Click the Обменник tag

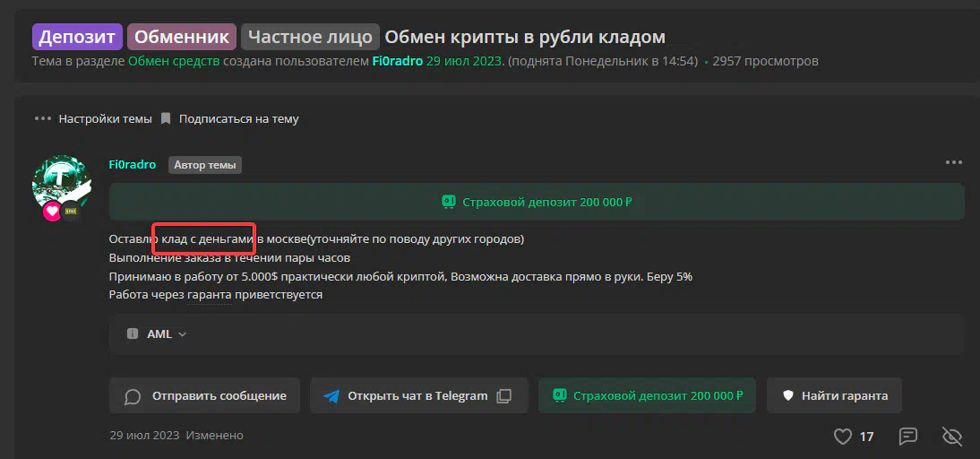pos(182,37)
